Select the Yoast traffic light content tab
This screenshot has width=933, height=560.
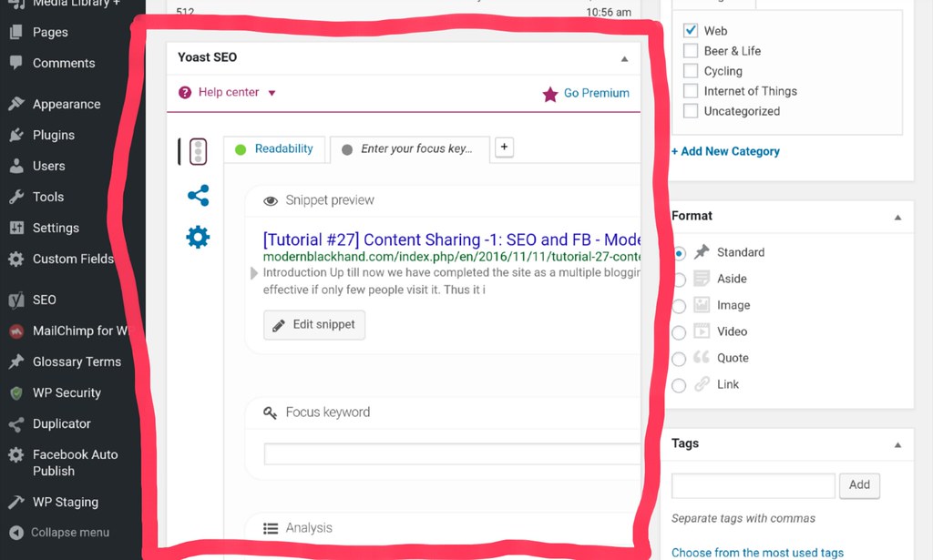[x=198, y=152]
